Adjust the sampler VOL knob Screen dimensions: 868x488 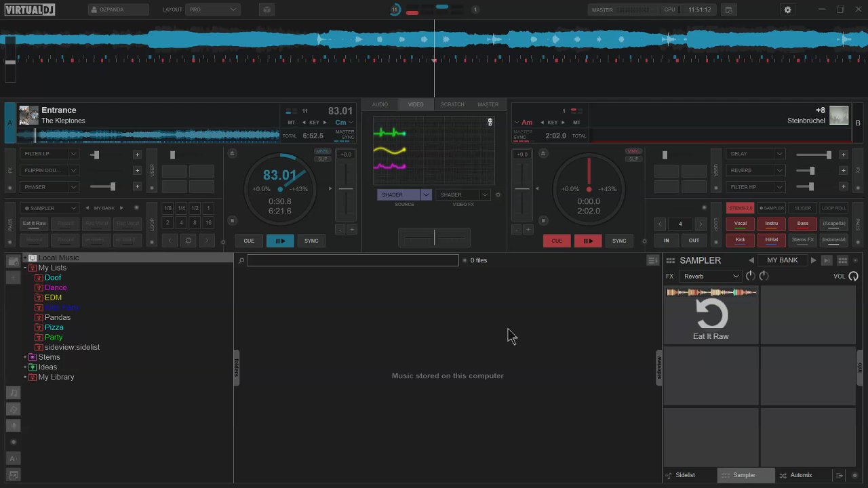point(853,277)
